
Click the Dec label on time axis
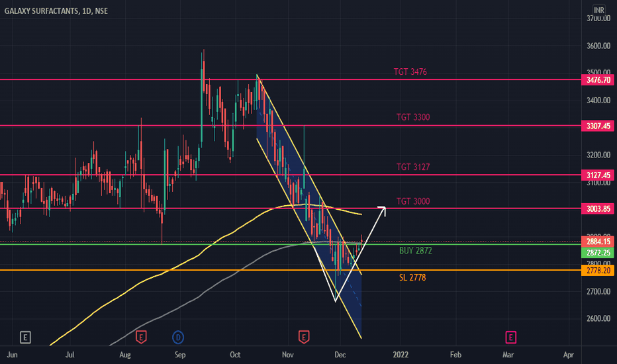pos(340,355)
